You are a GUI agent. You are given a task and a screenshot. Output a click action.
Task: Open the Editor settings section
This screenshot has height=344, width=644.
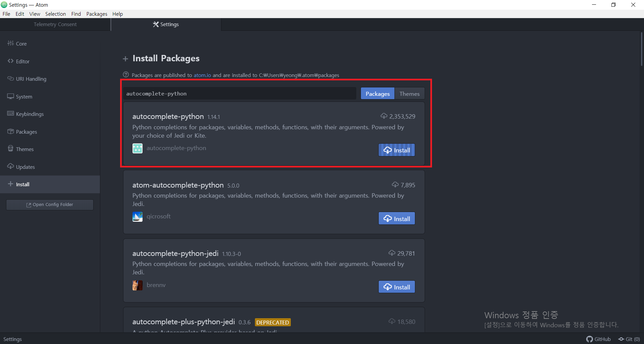pos(50,61)
